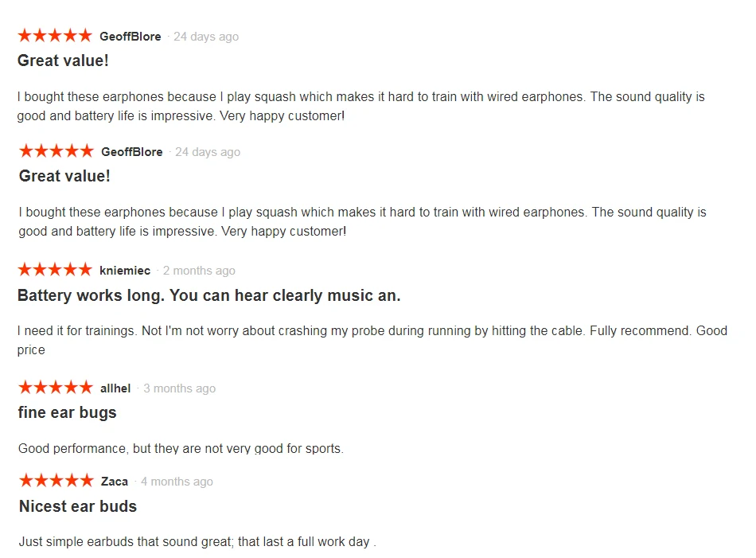Click the "2 months ago" timestamp
Image resolution: width=756 pixels, height=558 pixels.
(199, 271)
